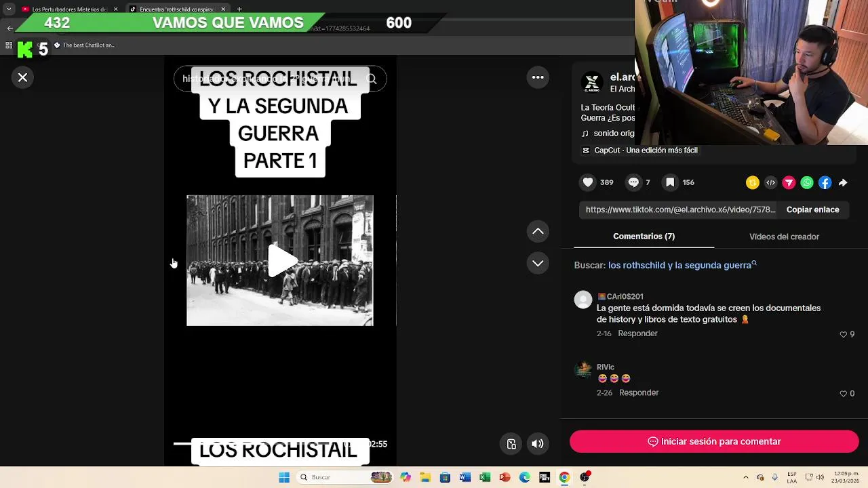Open search link los rothschild y la segunda guerra
Screen dimensions: 868x488
tap(682, 265)
